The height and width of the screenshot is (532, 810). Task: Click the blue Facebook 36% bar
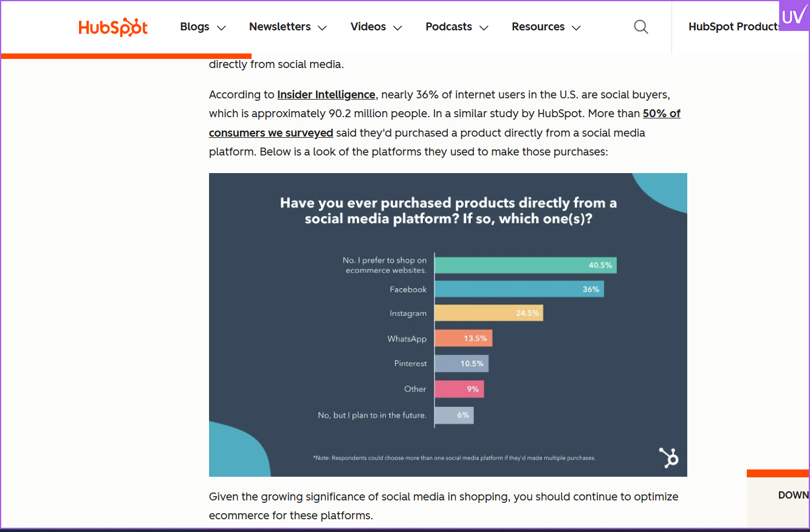[x=519, y=290]
